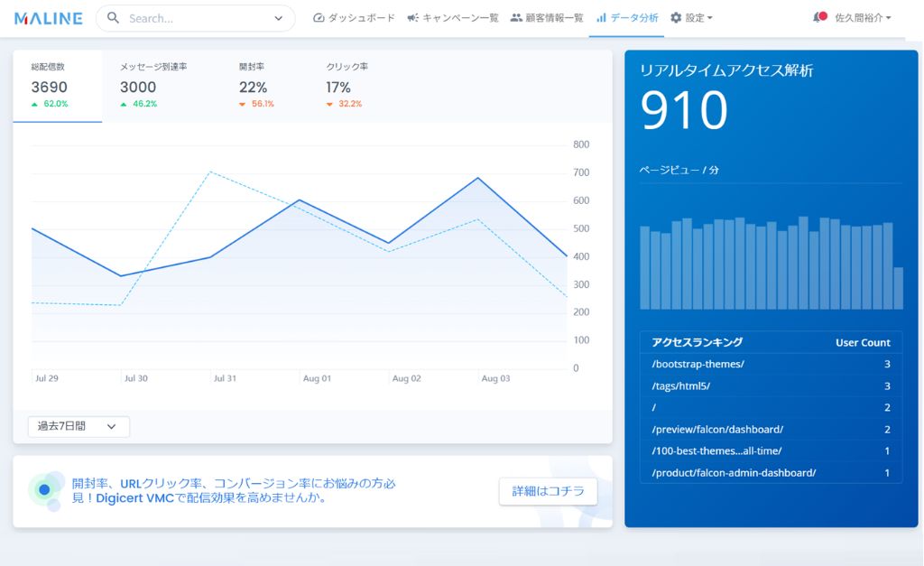Expand the search bar dropdown chevron

coord(278,17)
